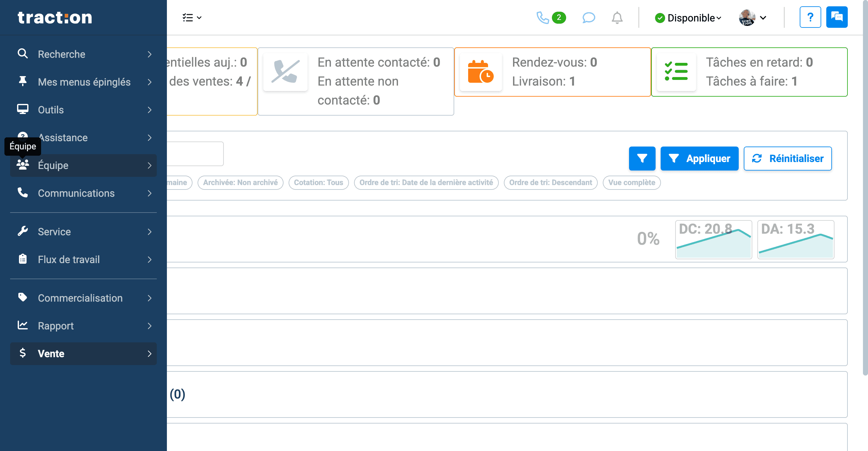Expand the Recherche chevron

point(150,54)
